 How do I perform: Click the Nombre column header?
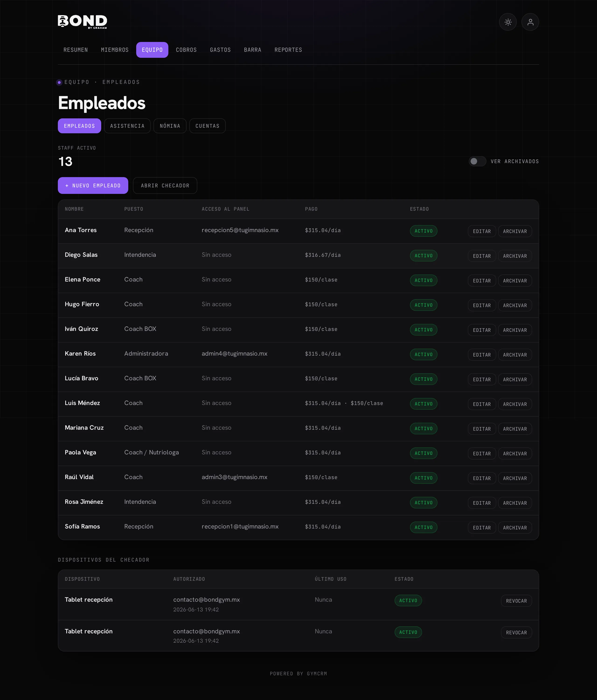(74, 209)
